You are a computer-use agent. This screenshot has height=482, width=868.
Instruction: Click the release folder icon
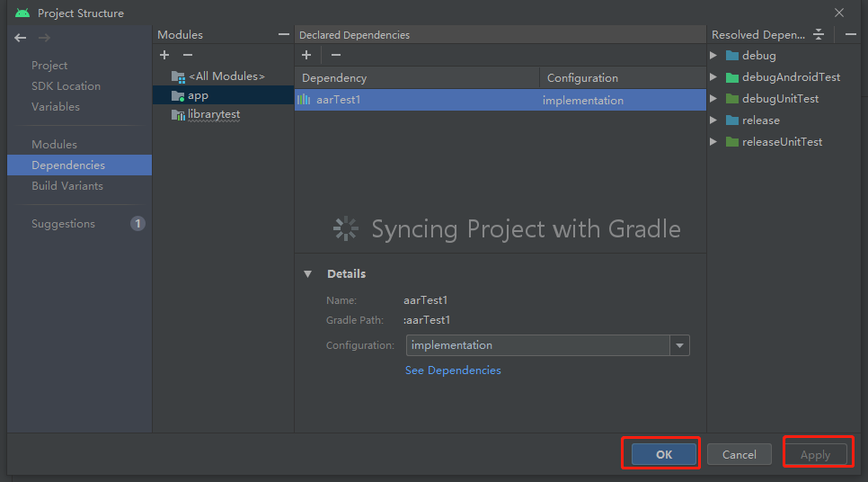[731, 120]
